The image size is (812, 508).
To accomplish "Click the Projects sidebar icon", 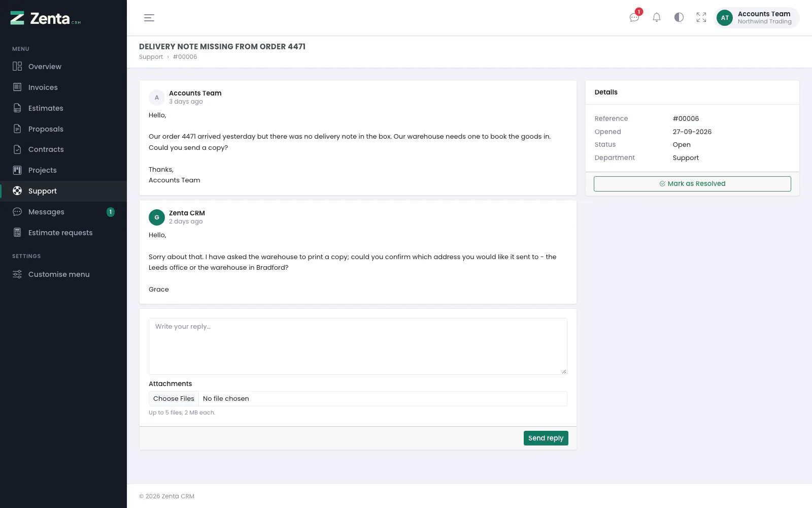I will tap(17, 170).
